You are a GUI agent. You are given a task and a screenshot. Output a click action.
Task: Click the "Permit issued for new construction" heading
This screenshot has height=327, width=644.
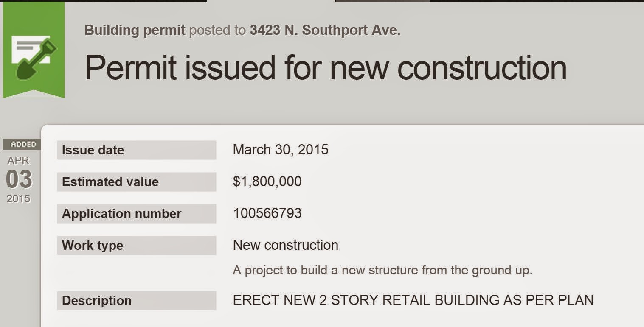tap(326, 68)
